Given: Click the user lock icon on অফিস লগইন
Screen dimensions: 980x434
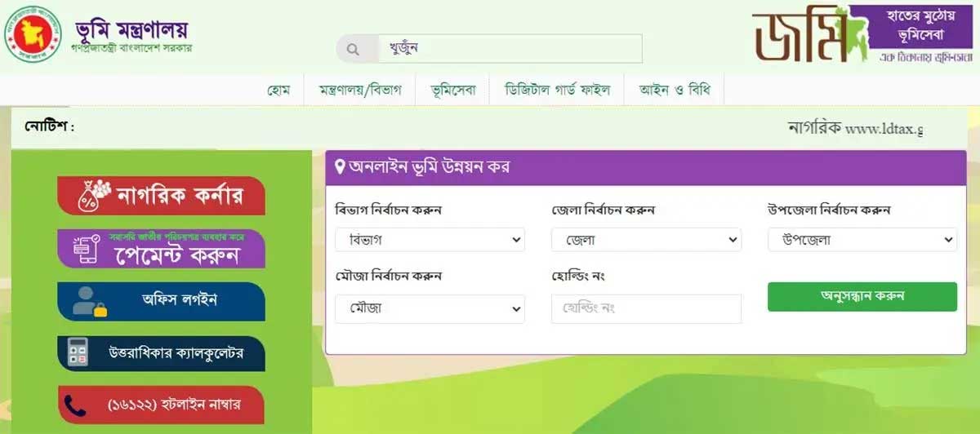Looking at the screenshot, I should pyautogui.click(x=89, y=301).
